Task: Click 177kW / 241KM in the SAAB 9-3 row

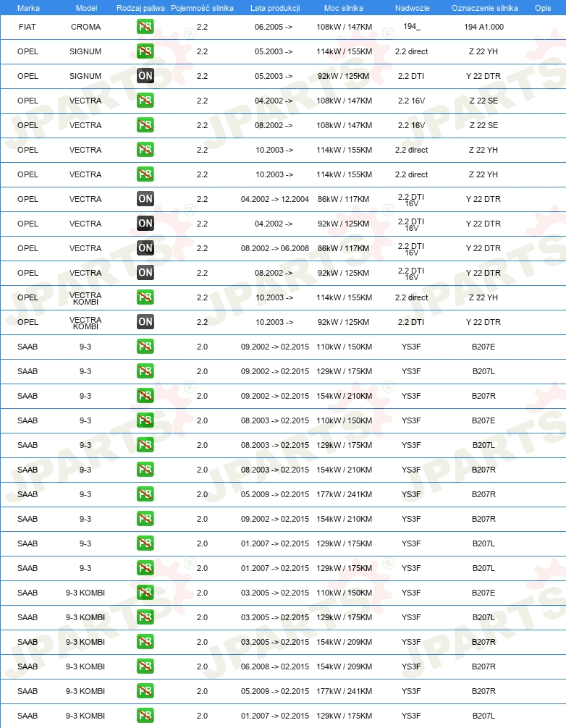Action: 344,494
